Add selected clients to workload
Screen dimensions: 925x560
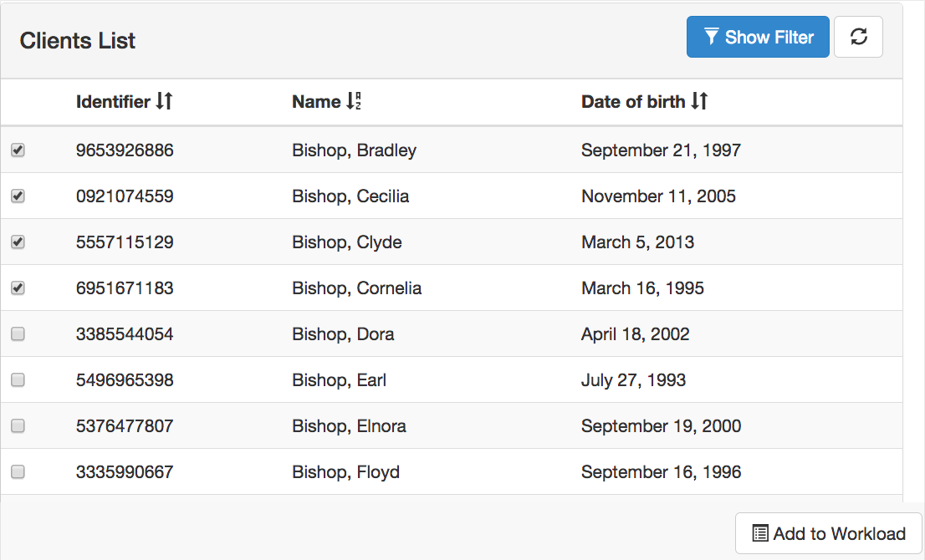pos(828,533)
